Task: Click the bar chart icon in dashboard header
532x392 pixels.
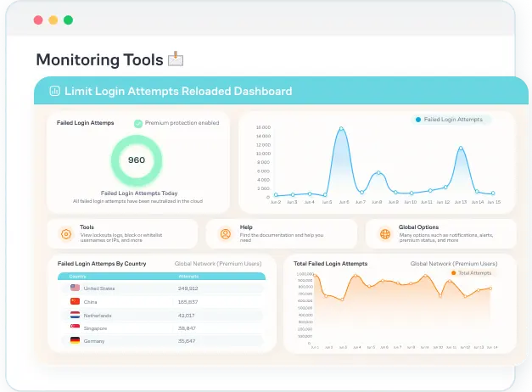Action: [x=54, y=91]
